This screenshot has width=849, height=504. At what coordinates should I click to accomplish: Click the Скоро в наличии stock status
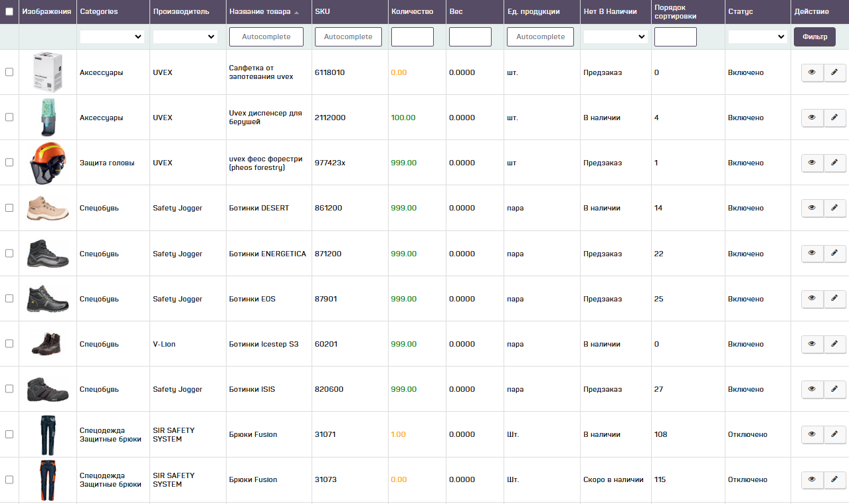click(613, 479)
